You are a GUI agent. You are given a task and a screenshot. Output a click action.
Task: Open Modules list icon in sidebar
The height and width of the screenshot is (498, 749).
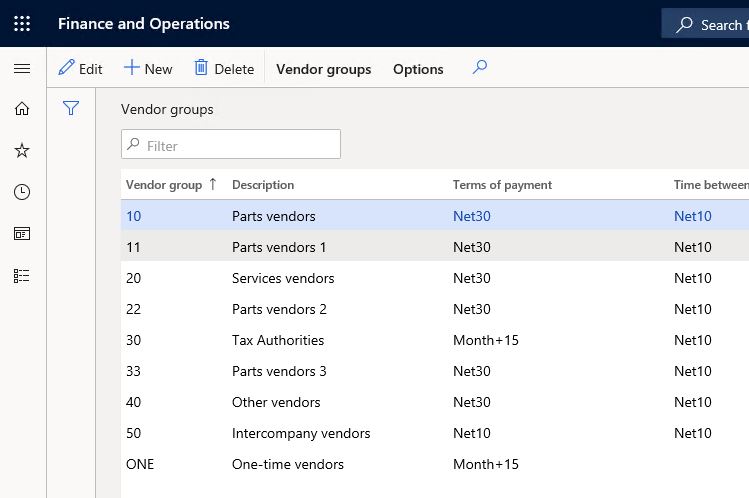tap(22, 275)
